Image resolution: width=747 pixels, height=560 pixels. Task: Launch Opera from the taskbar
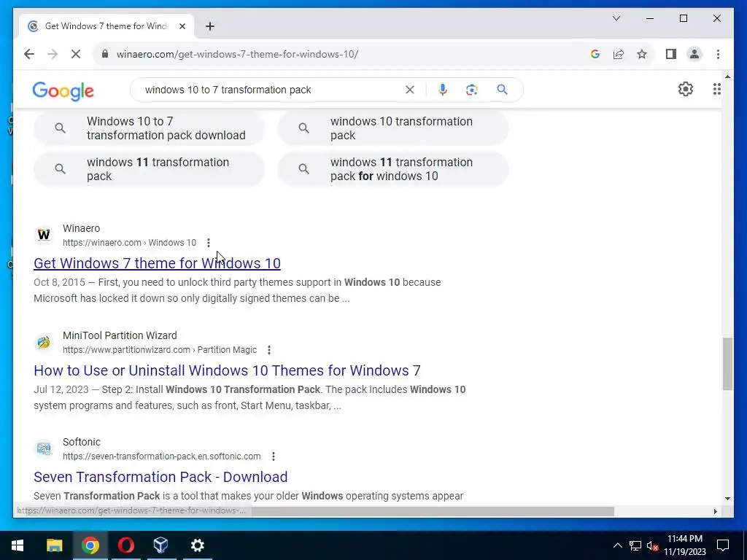tap(125, 545)
